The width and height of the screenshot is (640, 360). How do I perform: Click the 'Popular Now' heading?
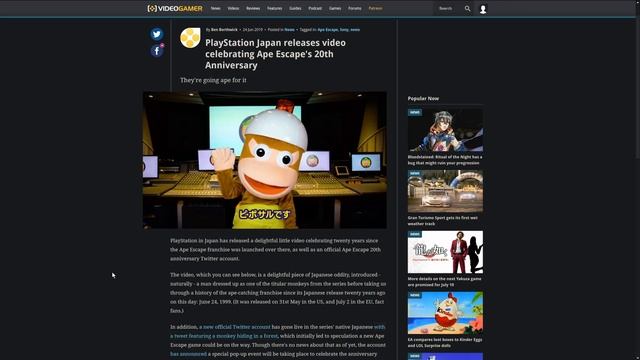pos(423,98)
